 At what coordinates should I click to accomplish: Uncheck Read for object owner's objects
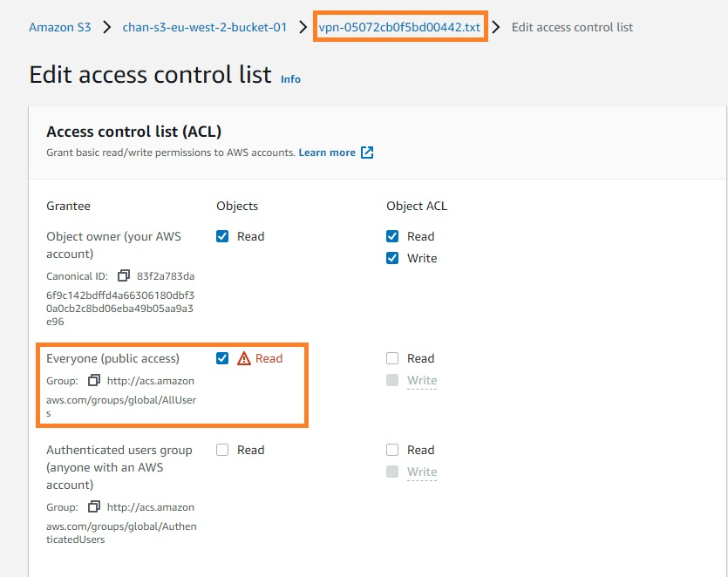point(223,235)
